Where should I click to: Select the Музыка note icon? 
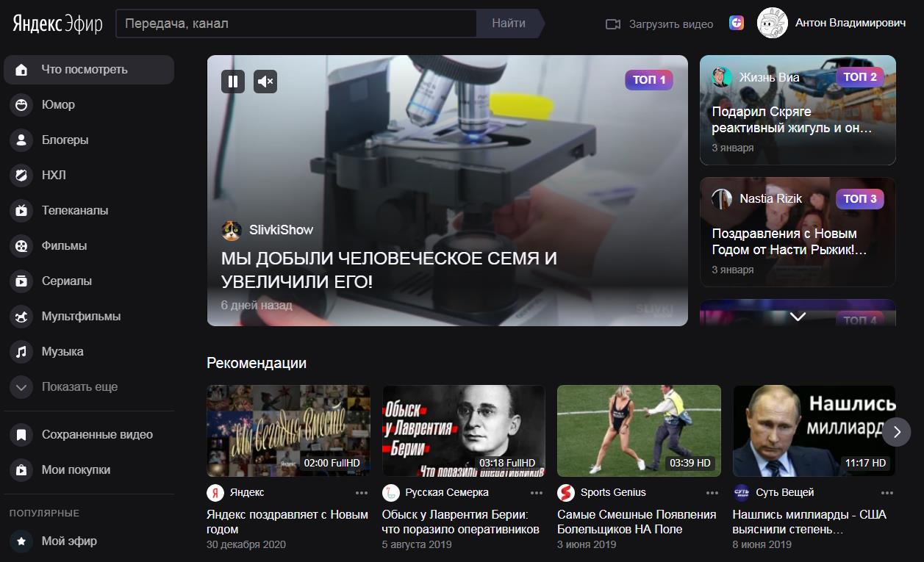tap(21, 352)
